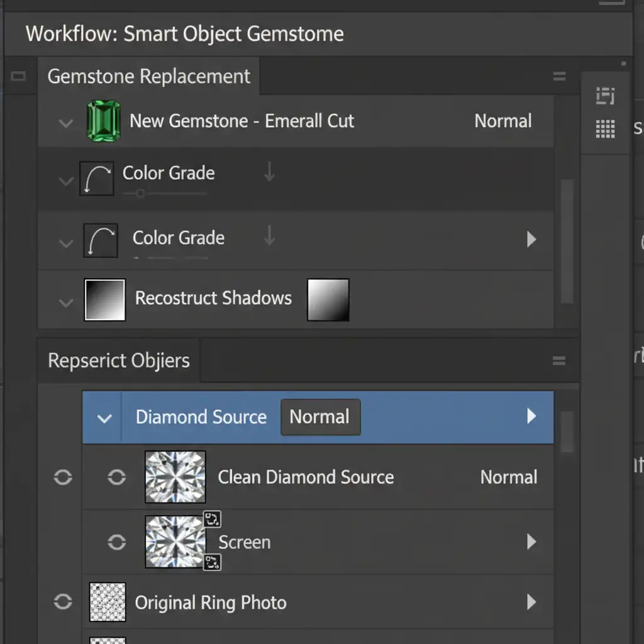Click the small slider under first Color Grade
644x644 pixels.
tap(140, 194)
